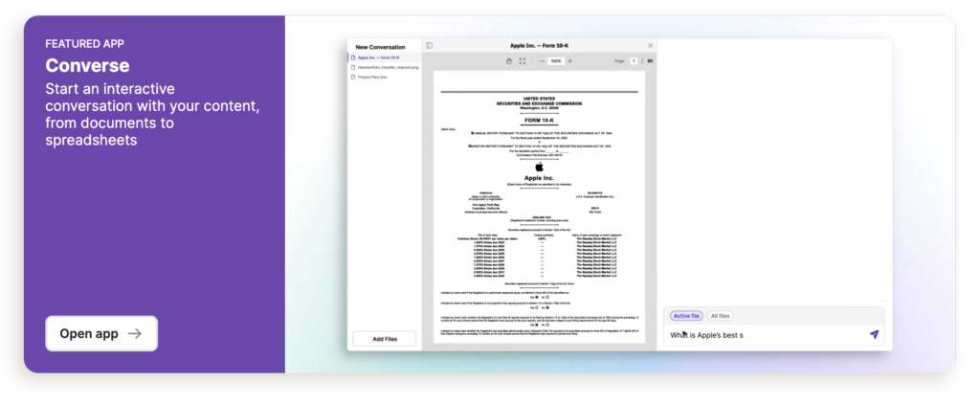Image resolution: width=980 pixels, height=404 pixels.
Task: Click the Apple Inc. Form 10-K title
Action: click(539, 46)
